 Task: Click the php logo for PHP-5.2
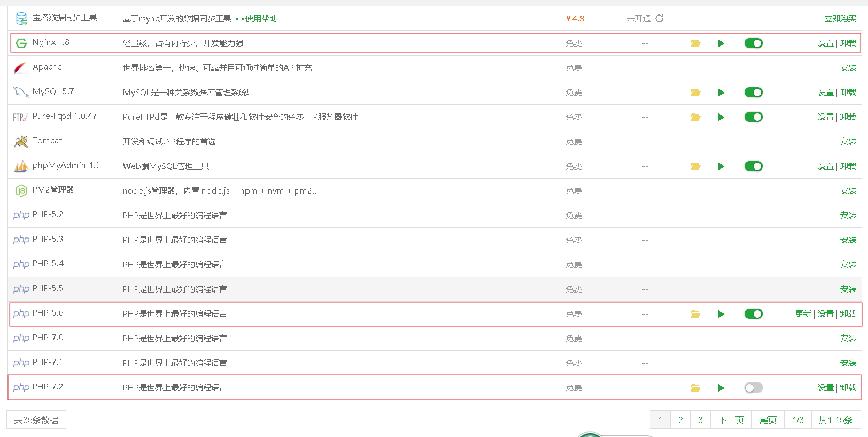21,216
